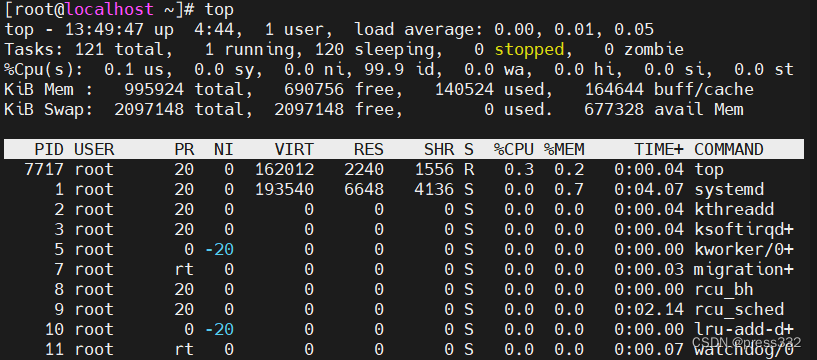Click the TIME+ value 0:04.07
Image resolution: width=817 pixels, height=360 pixels.
(x=649, y=189)
